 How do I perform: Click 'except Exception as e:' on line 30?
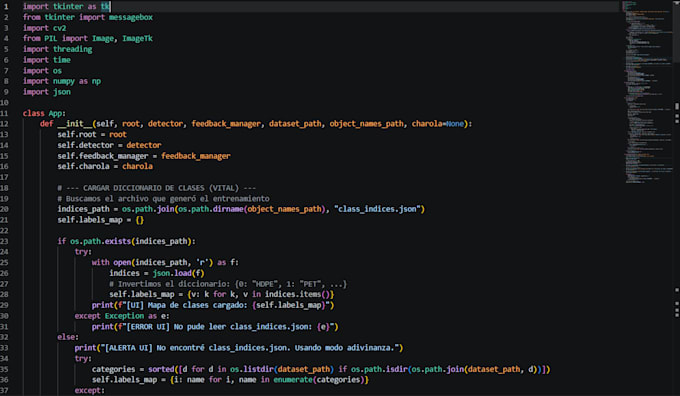[122, 316]
